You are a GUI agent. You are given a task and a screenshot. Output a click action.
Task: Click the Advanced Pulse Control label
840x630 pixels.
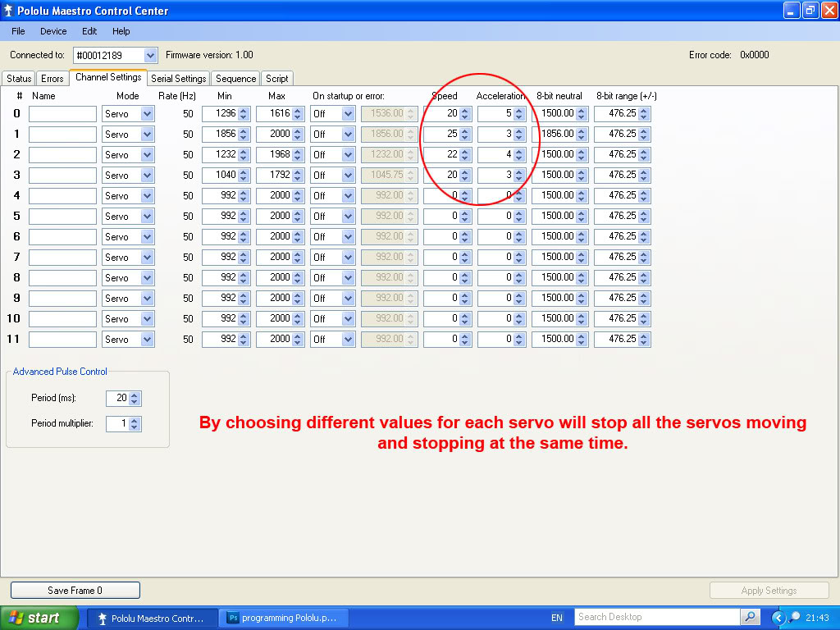pos(60,372)
